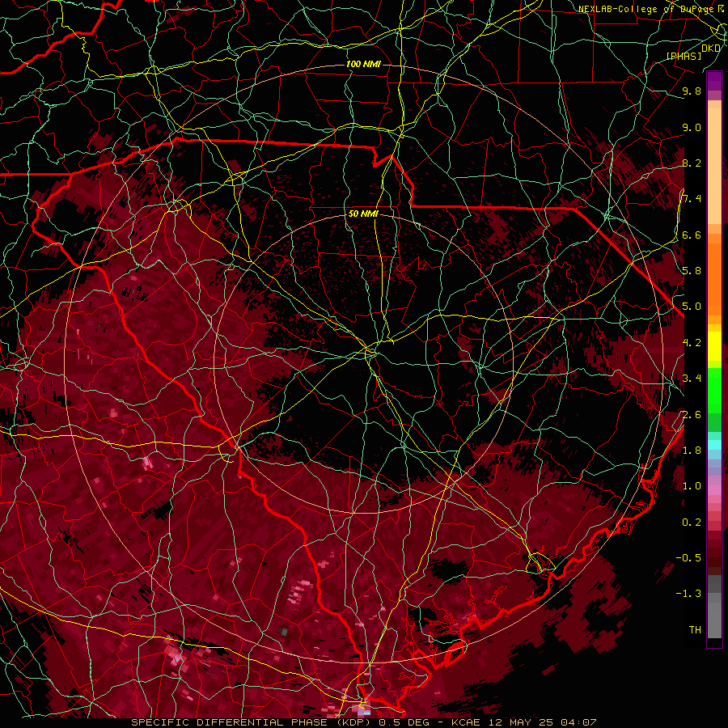Click the 3.4 value on the scale
Image resolution: width=728 pixels, height=728 pixels.
point(692,379)
